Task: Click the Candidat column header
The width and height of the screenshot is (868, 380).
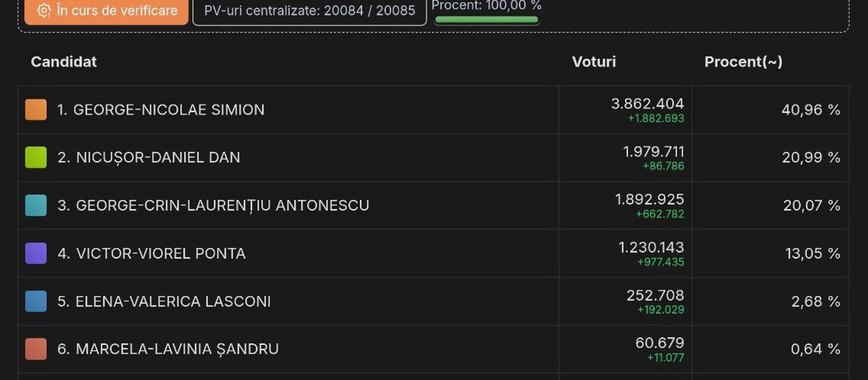Action: [x=64, y=62]
